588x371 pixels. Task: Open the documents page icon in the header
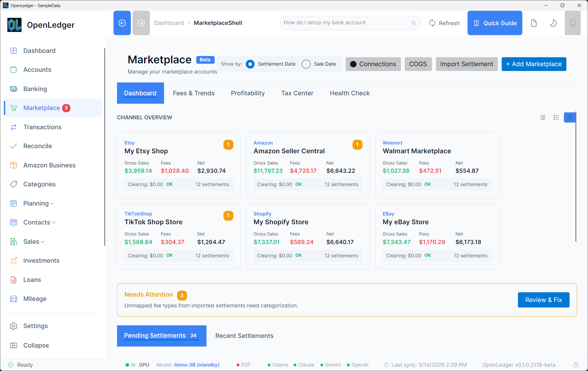[x=534, y=23]
